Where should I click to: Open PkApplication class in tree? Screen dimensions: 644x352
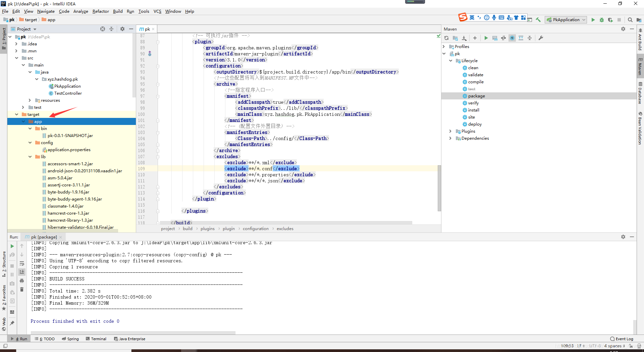click(x=67, y=86)
